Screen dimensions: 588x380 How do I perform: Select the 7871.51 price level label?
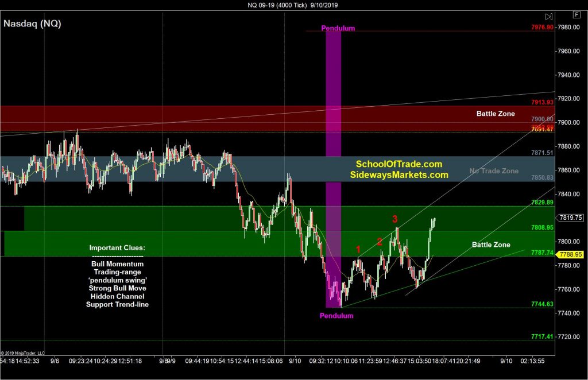(542, 153)
